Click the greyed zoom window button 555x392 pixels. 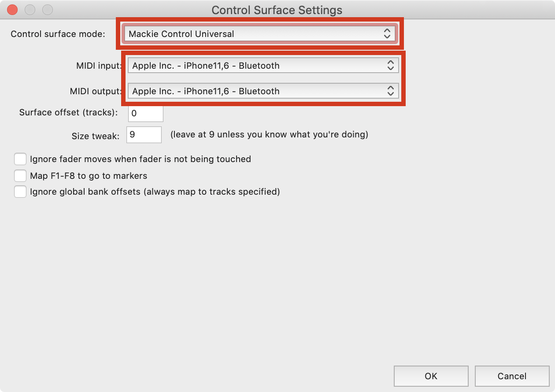47,9
